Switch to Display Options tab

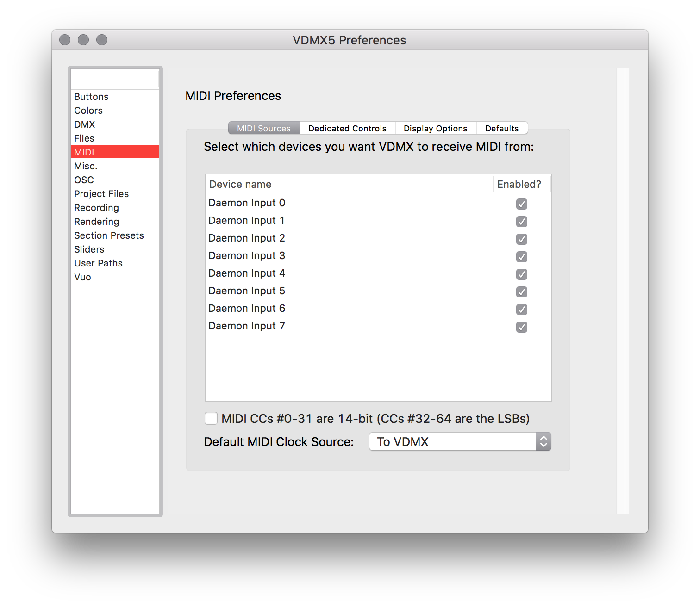435,128
